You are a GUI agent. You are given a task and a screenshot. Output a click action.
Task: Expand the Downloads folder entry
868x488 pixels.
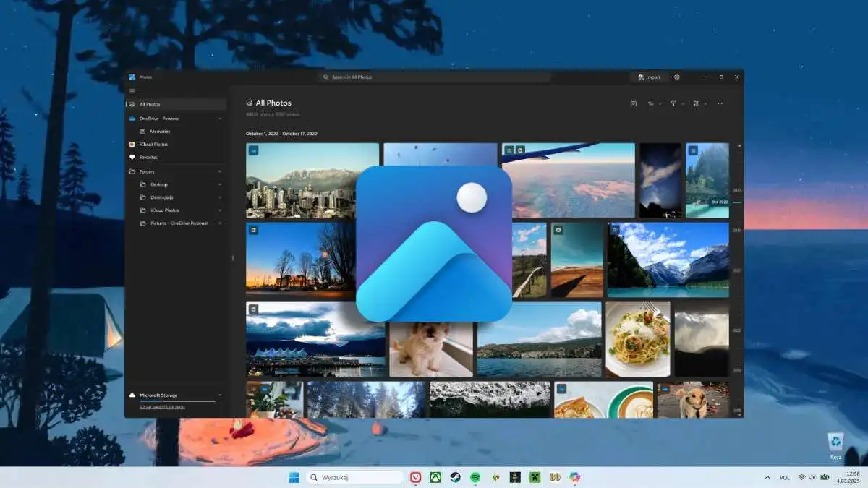click(221, 197)
